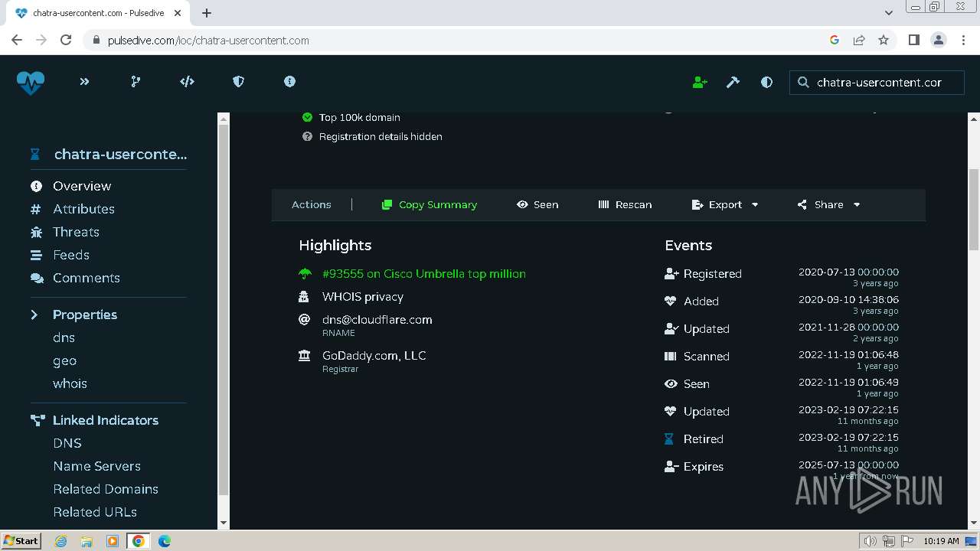This screenshot has height=551, width=980.
Task: Open the tab search chevron dropdown
Action: coord(888,13)
